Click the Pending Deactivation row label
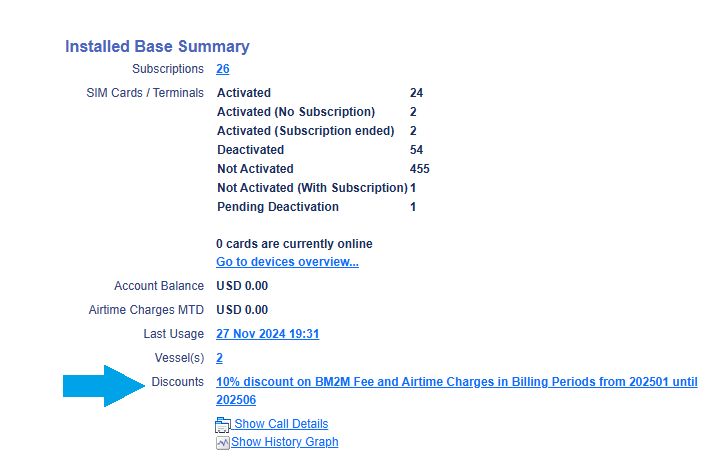Image resolution: width=714 pixels, height=475 pixels. coord(277,207)
